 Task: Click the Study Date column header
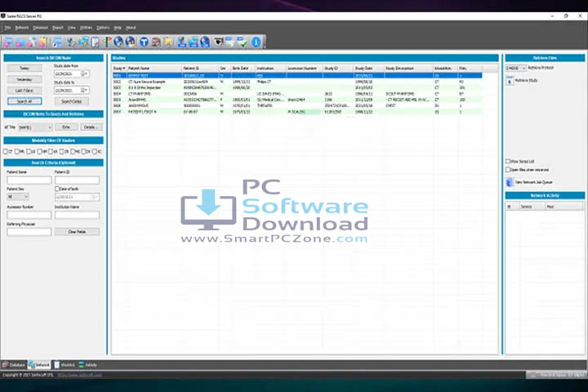point(369,69)
